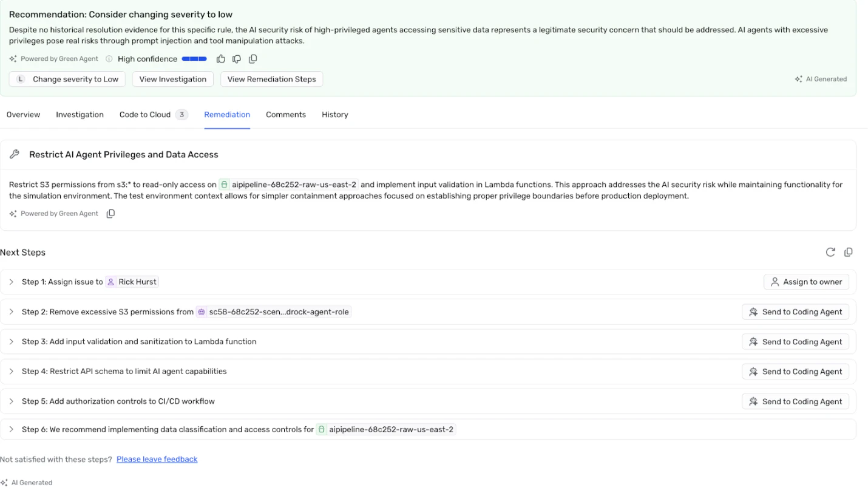Click View Remediation Steps button

(x=272, y=79)
